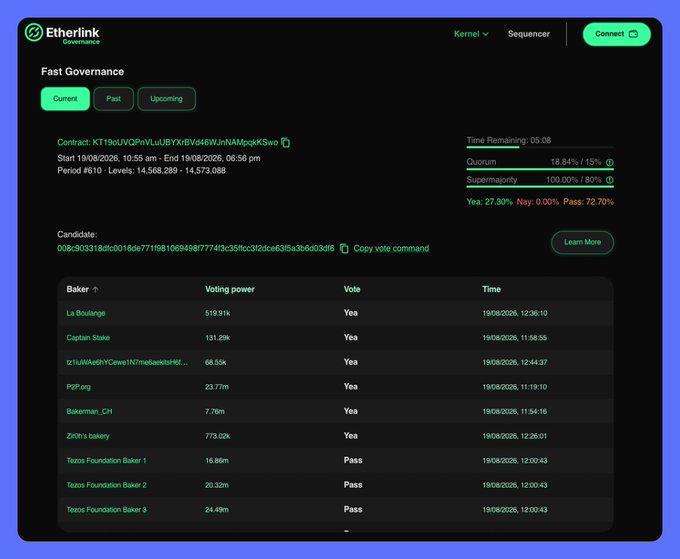Click the Quorum progress bar

click(x=540, y=169)
